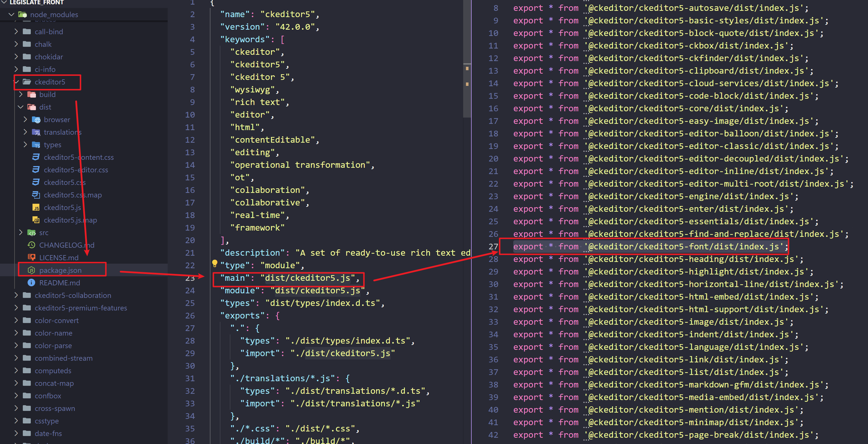Collapse the node_modules root folder
The width and height of the screenshot is (868, 444).
tap(12, 15)
